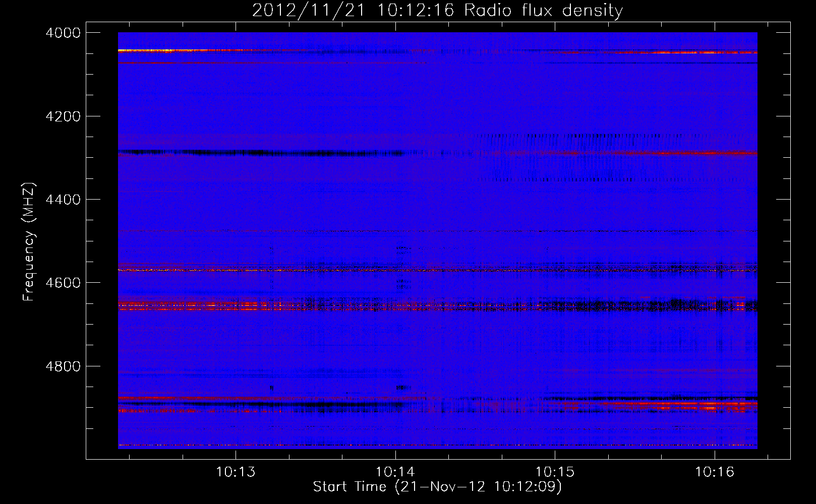Click the 4200 frequency tick label
816x504 pixels.
pyautogui.click(x=63, y=116)
